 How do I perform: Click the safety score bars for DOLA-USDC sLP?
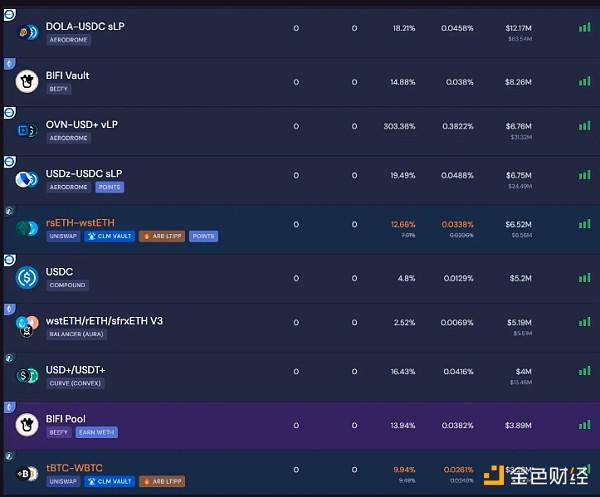(x=584, y=28)
